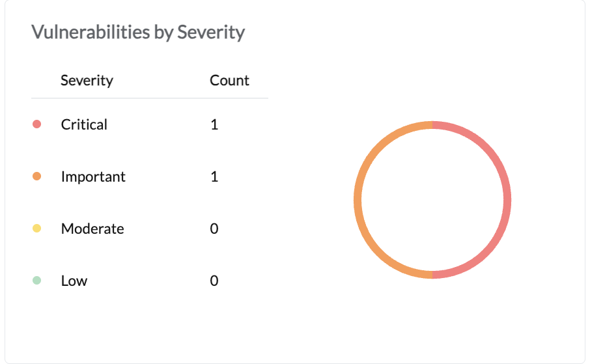Click the Moderate count value 0
The width and height of the screenshot is (590, 364).
(214, 229)
